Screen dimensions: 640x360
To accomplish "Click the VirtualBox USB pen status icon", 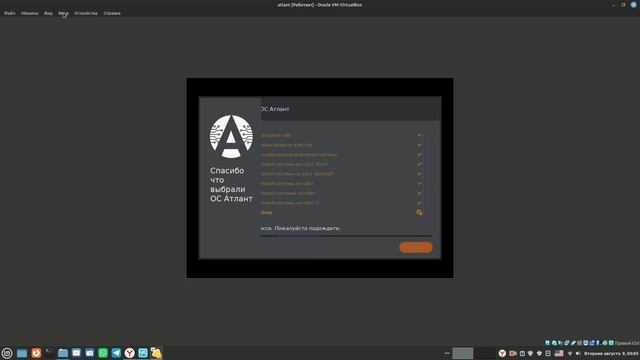I will (573, 343).
